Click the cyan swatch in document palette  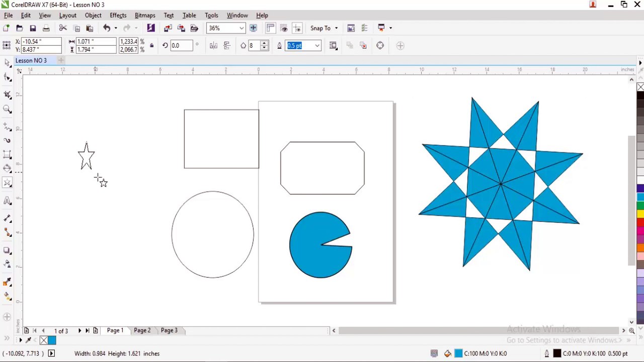point(52,341)
